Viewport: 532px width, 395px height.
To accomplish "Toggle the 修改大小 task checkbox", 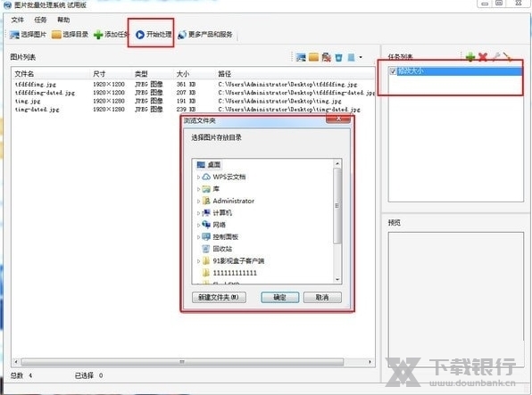I will [393, 71].
